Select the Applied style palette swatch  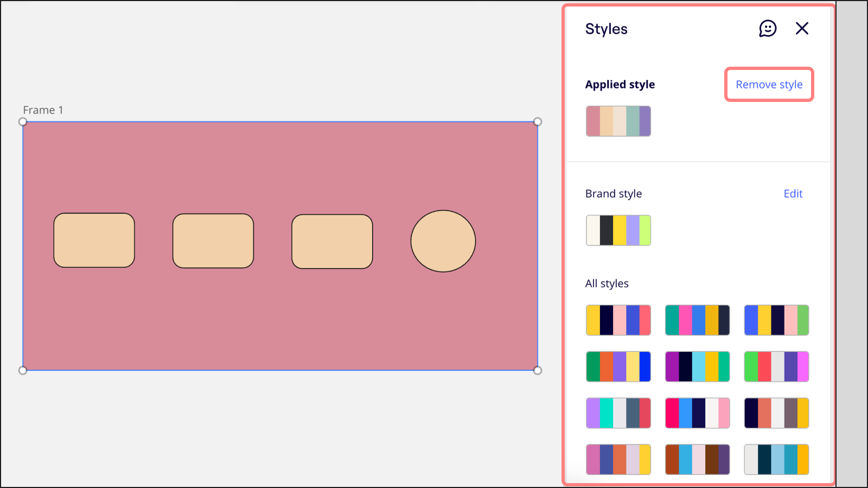[x=618, y=121]
